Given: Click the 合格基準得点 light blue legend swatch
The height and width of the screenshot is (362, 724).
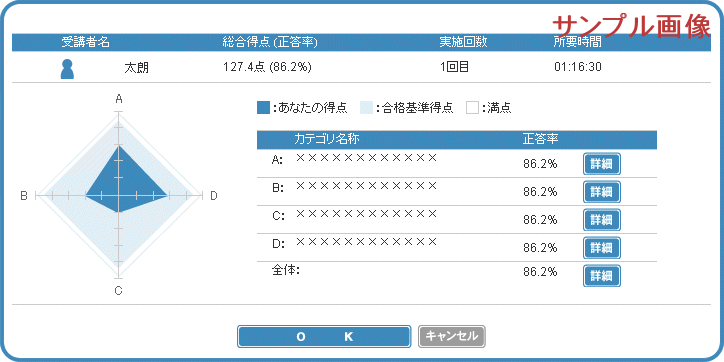Looking at the screenshot, I should click(366, 108).
